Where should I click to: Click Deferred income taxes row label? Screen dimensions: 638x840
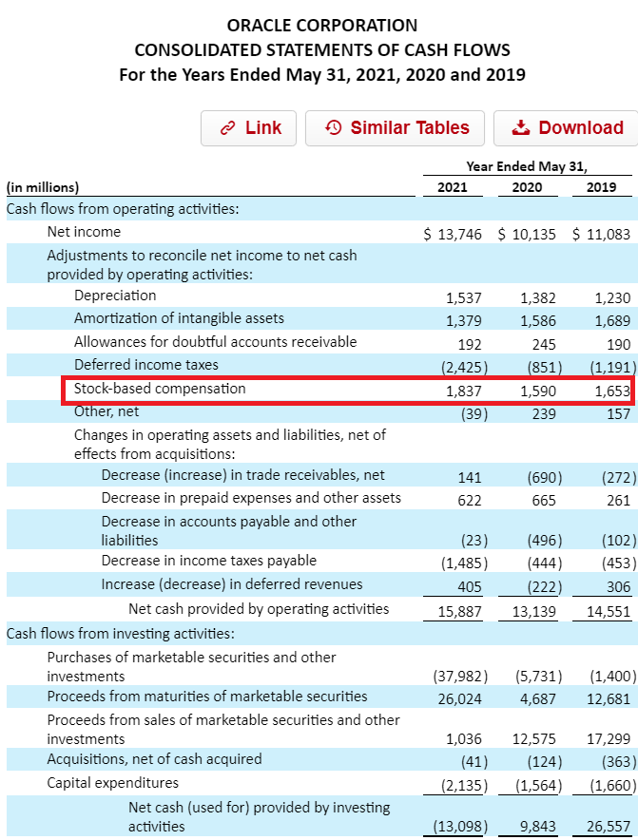click(x=146, y=365)
